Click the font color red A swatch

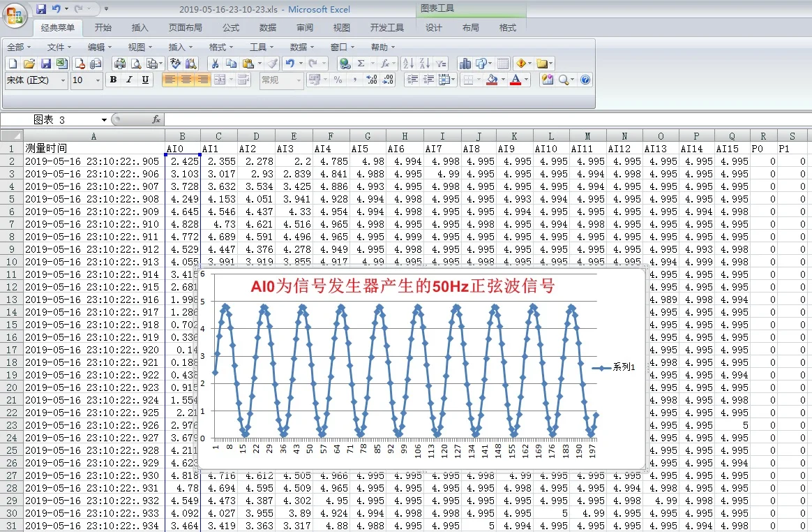[515, 80]
